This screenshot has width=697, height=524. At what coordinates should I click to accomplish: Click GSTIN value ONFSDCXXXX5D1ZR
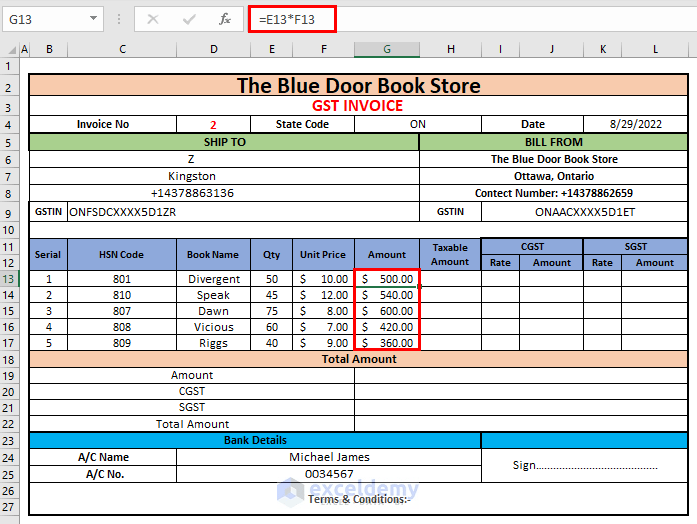243,212
